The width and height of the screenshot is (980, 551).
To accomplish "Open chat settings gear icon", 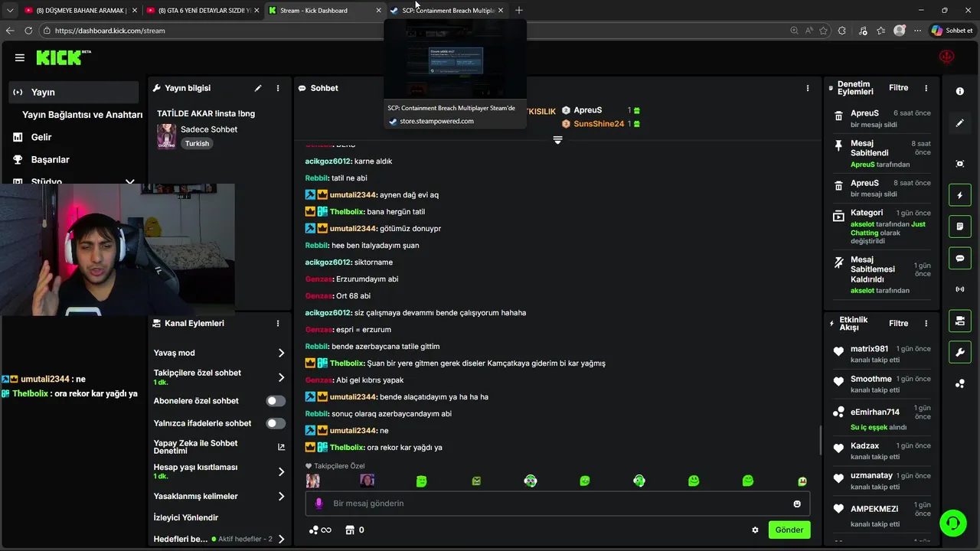I will [x=755, y=530].
